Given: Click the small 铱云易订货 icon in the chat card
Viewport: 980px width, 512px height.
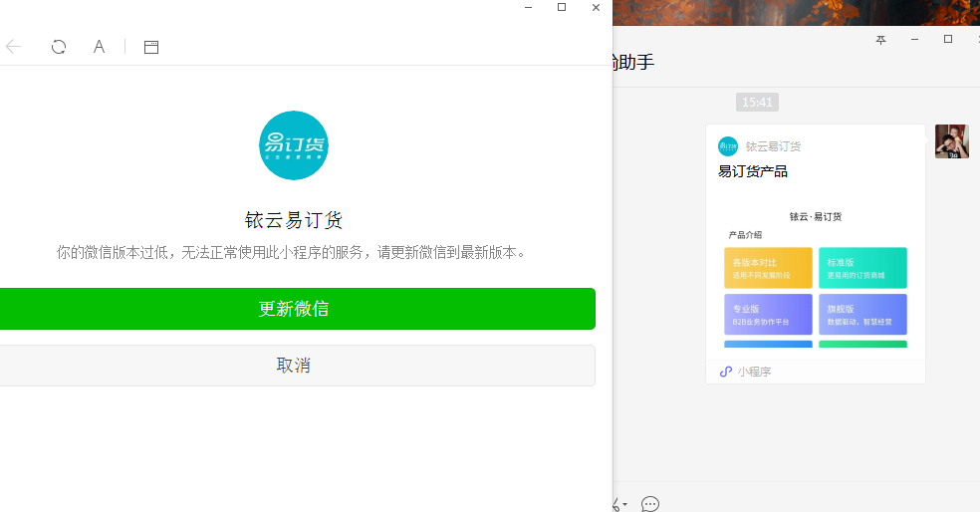Looking at the screenshot, I should [727, 146].
